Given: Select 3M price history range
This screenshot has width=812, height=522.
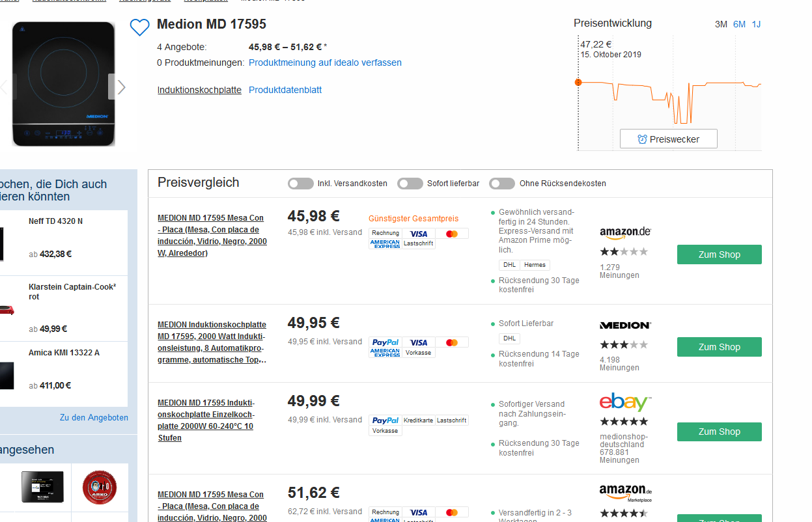Looking at the screenshot, I should (721, 25).
